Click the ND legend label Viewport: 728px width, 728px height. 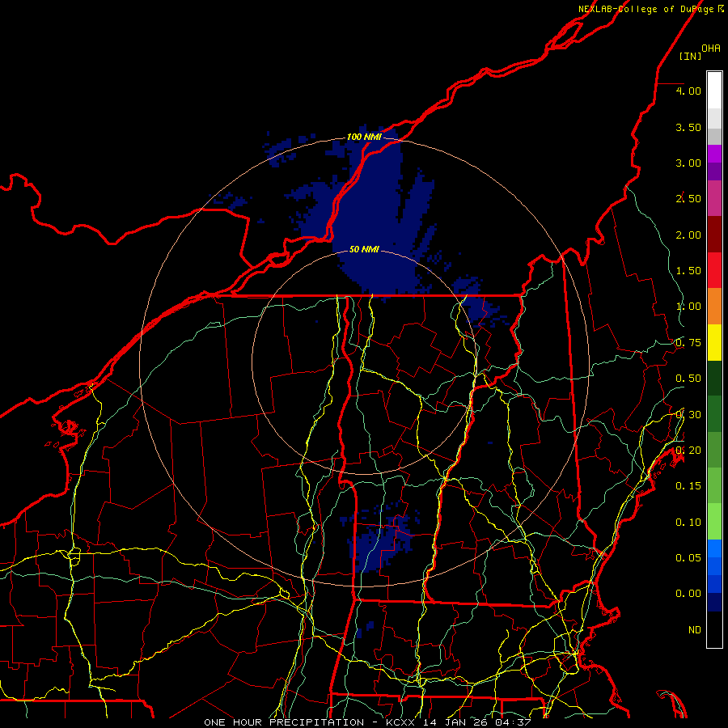(695, 630)
